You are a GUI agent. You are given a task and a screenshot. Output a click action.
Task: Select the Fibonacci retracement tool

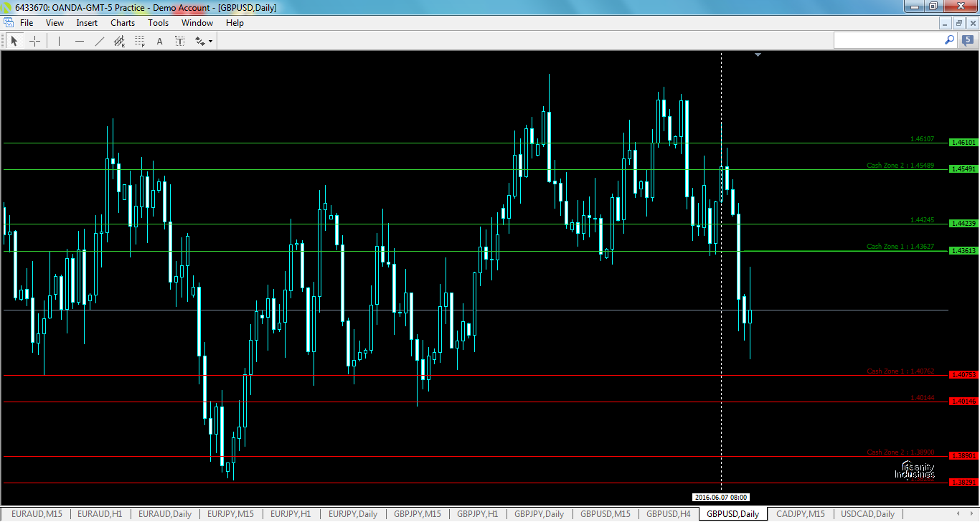pos(139,40)
